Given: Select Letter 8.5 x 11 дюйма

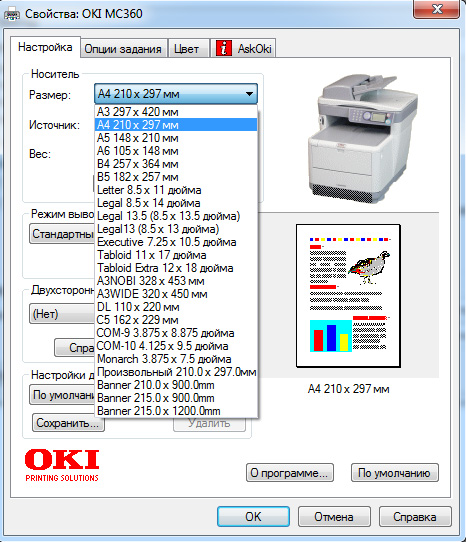Looking at the screenshot, I should (176, 190).
